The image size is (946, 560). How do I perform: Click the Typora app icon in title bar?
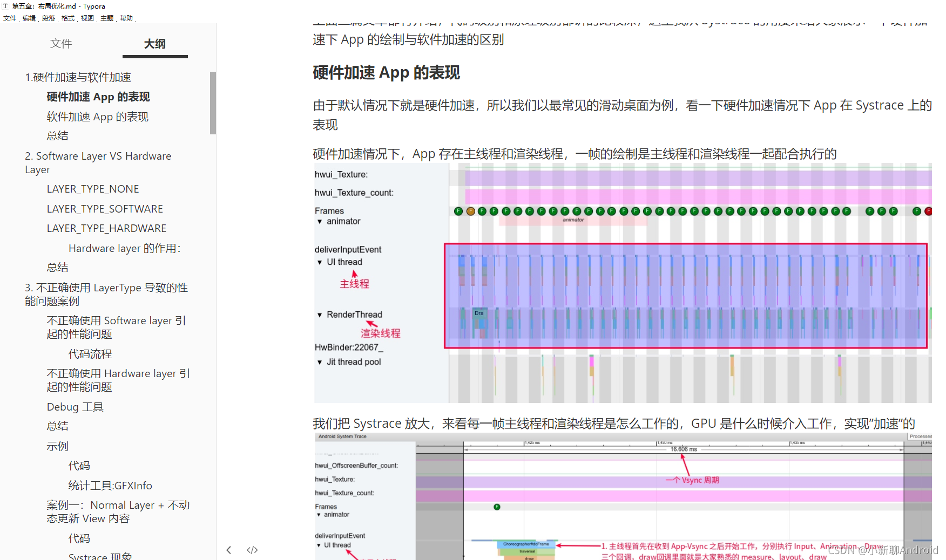pyautogui.click(x=5, y=6)
